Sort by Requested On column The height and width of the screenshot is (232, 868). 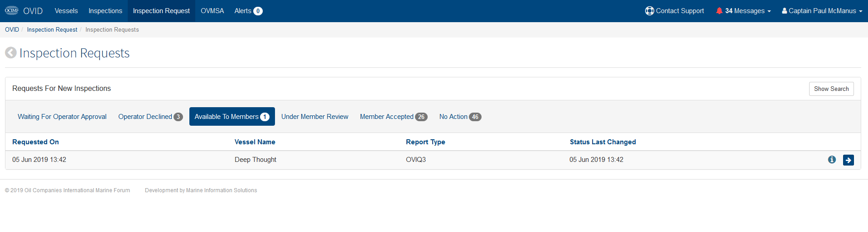tap(35, 142)
